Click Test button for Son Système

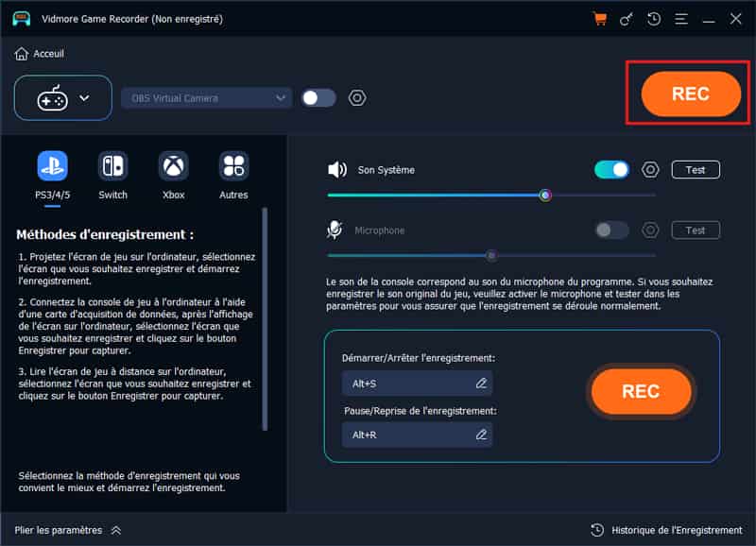pyautogui.click(x=695, y=170)
